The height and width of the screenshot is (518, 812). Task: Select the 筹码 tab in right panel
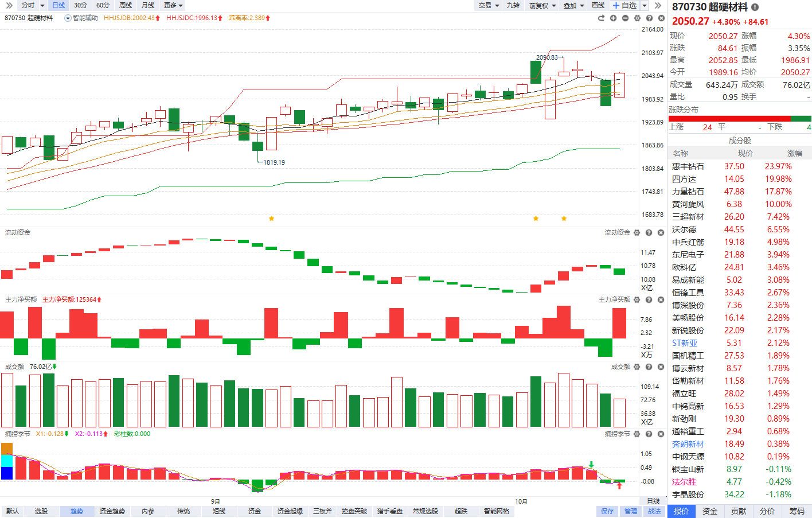pos(797,511)
